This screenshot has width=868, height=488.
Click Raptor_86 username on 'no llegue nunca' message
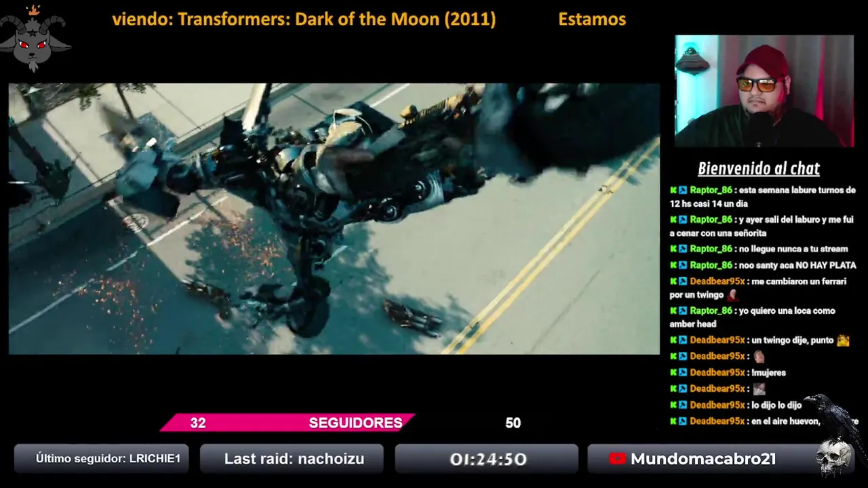[x=711, y=249]
